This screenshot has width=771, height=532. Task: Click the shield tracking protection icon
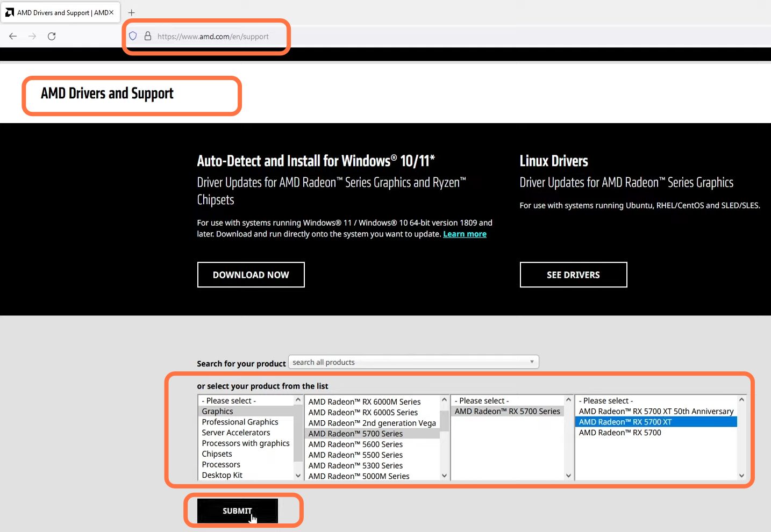(133, 36)
